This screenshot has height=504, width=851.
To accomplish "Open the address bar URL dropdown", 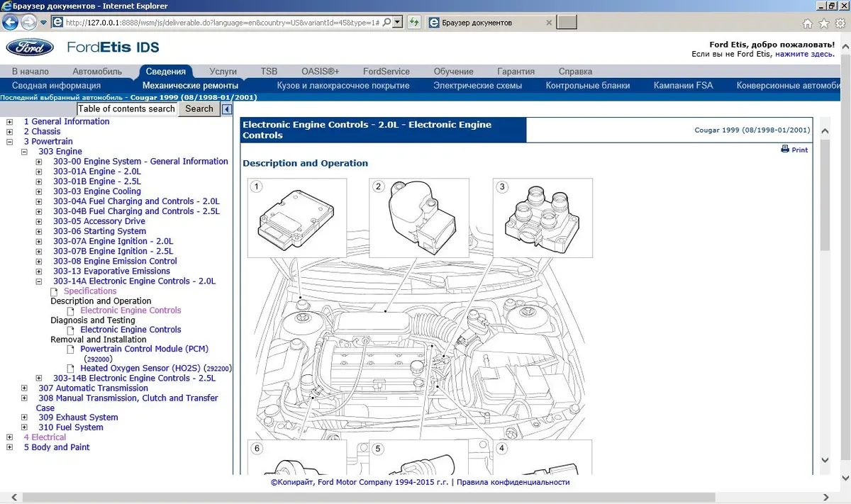I will (x=396, y=23).
